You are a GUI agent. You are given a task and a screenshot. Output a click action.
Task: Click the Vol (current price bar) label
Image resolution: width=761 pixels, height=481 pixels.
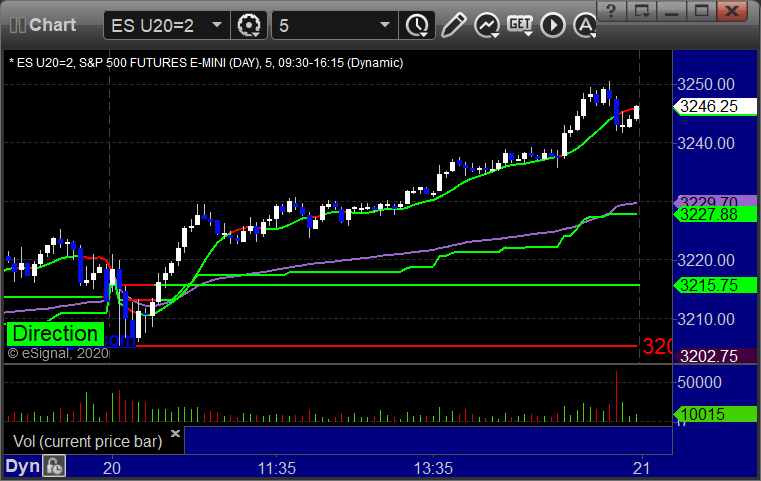[87, 441]
